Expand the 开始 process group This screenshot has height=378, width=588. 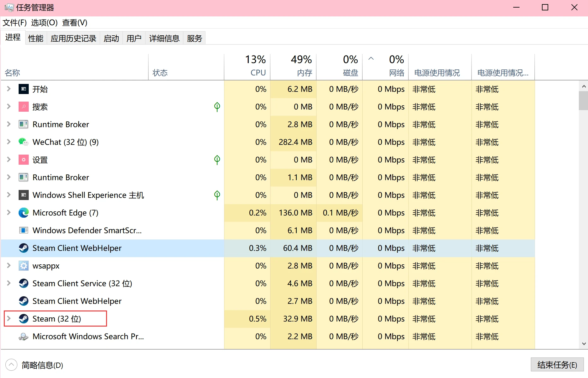(9, 89)
